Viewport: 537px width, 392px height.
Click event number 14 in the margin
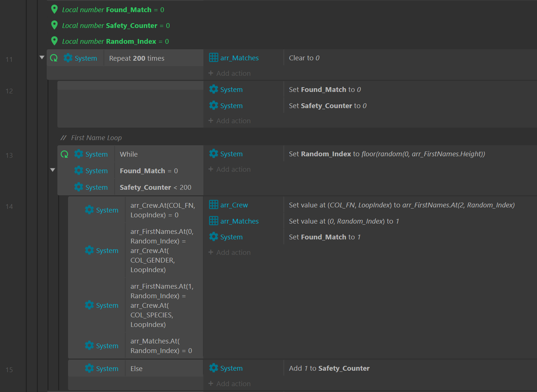tap(9, 206)
